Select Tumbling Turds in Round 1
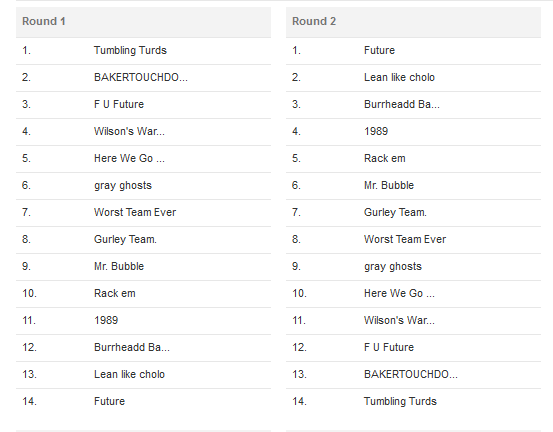 click(130, 50)
